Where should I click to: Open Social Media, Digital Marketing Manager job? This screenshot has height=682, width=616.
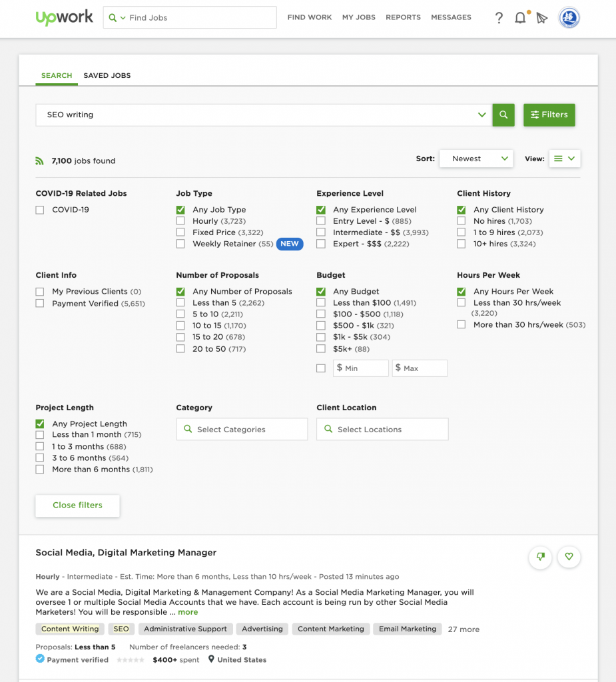126,552
